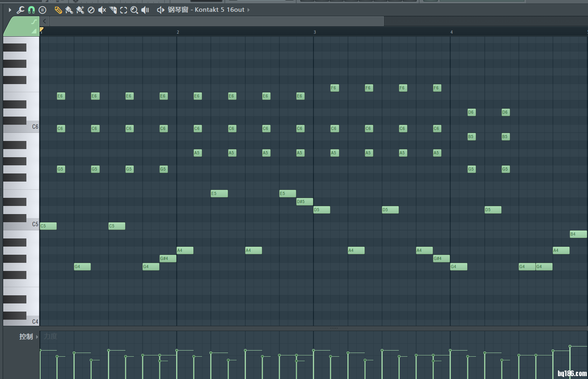Select the pencil Draw tool

pyautogui.click(x=58, y=10)
